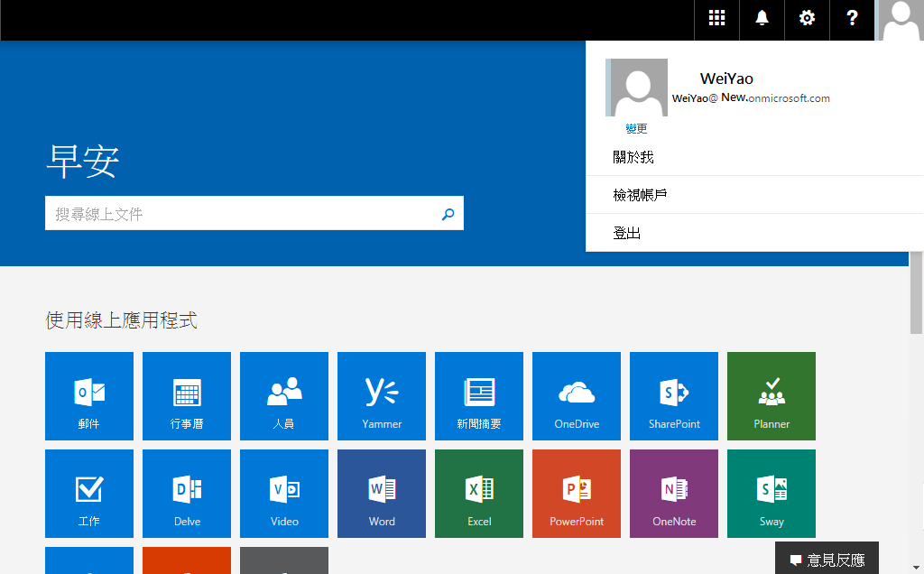Click the profile photo in the account panel
Screen dimensions: 924x574
coord(637,88)
